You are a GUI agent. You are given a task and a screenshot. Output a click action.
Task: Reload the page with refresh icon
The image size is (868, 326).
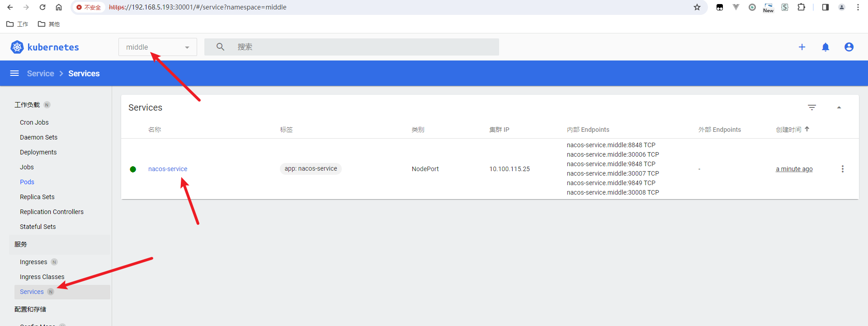pos(42,7)
